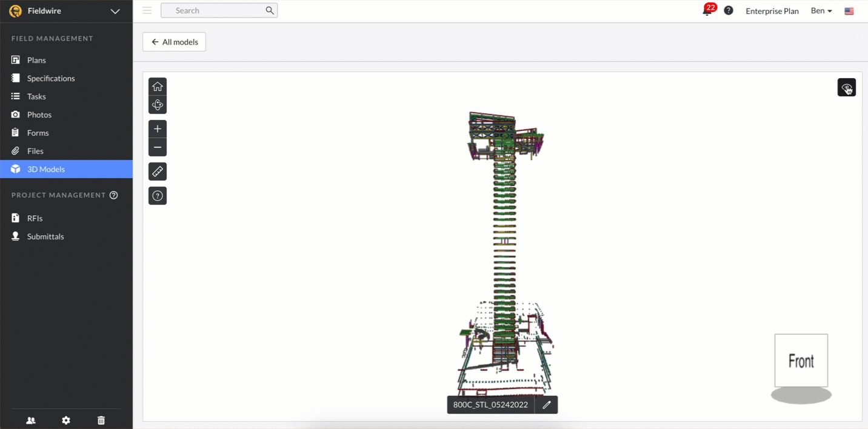Go back to All models

(x=175, y=42)
